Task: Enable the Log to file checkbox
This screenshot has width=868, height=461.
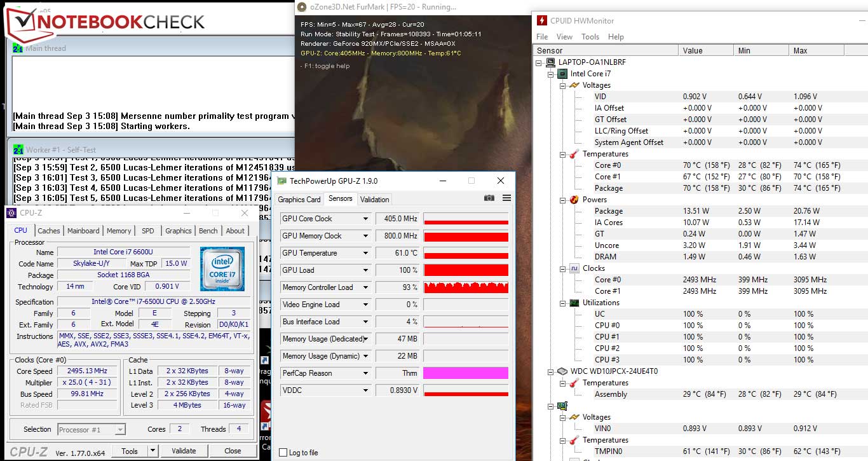Action: pos(283,453)
